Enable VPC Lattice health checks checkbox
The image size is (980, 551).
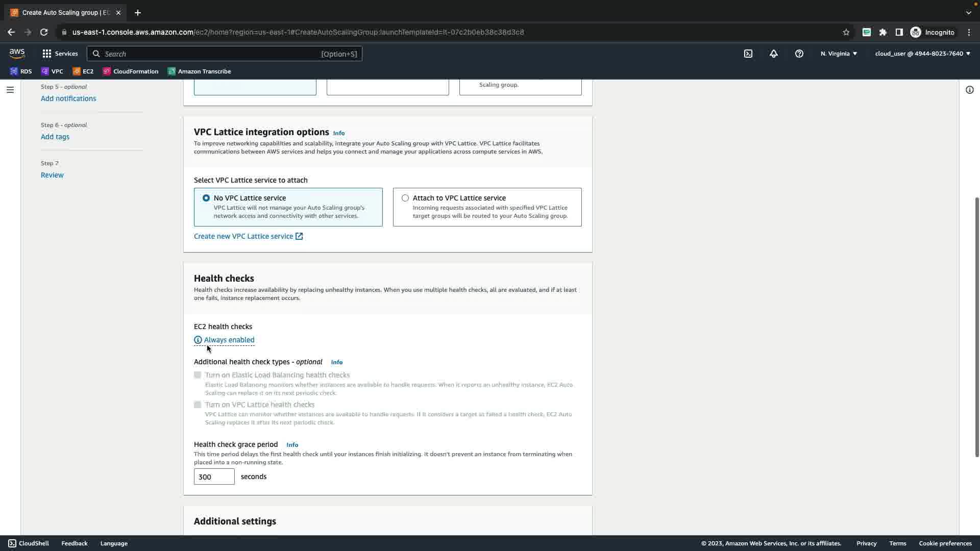click(x=198, y=405)
